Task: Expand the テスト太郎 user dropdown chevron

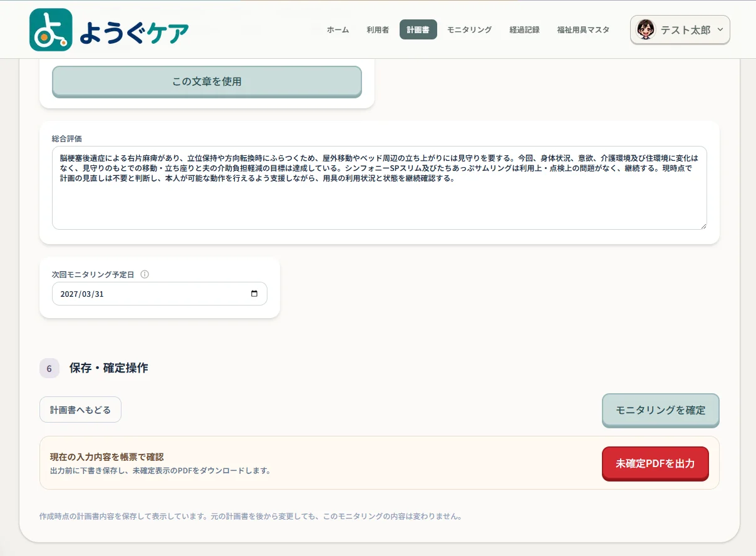Action: pyautogui.click(x=720, y=29)
